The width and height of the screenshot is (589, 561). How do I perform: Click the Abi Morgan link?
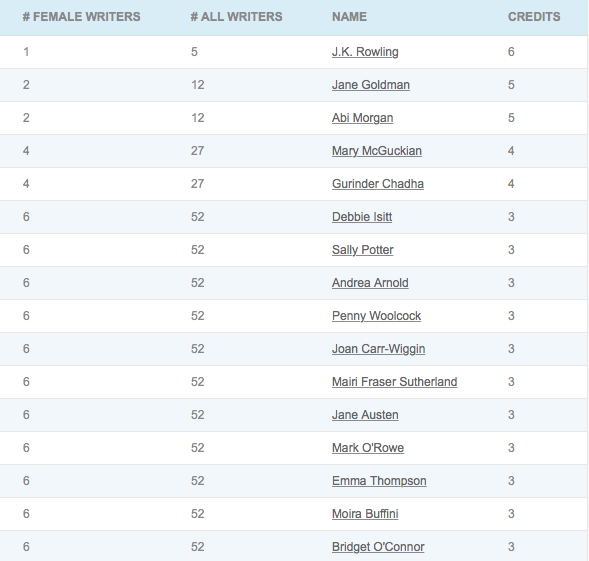point(362,118)
